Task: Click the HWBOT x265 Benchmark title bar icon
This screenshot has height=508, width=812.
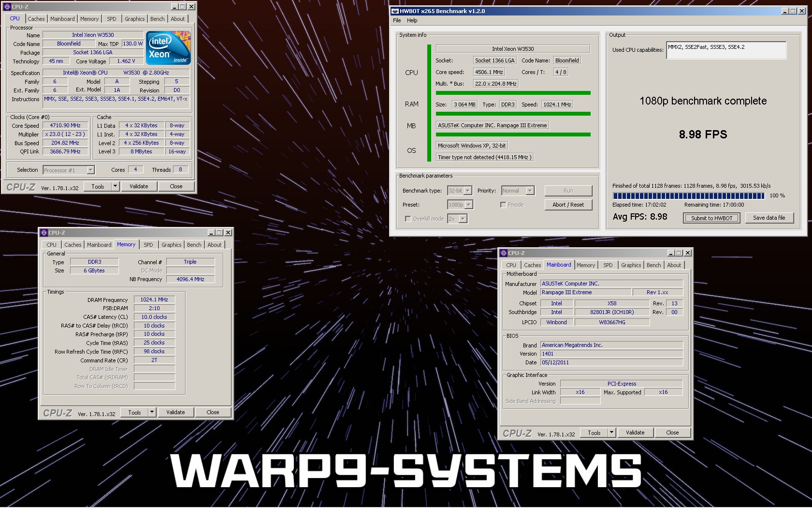Action: 395,11
